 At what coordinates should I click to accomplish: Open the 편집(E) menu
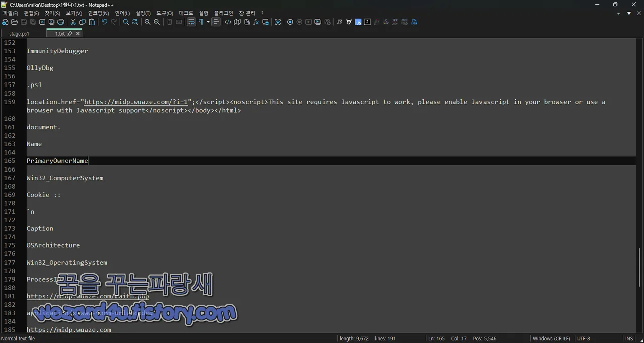(x=31, y=13)
